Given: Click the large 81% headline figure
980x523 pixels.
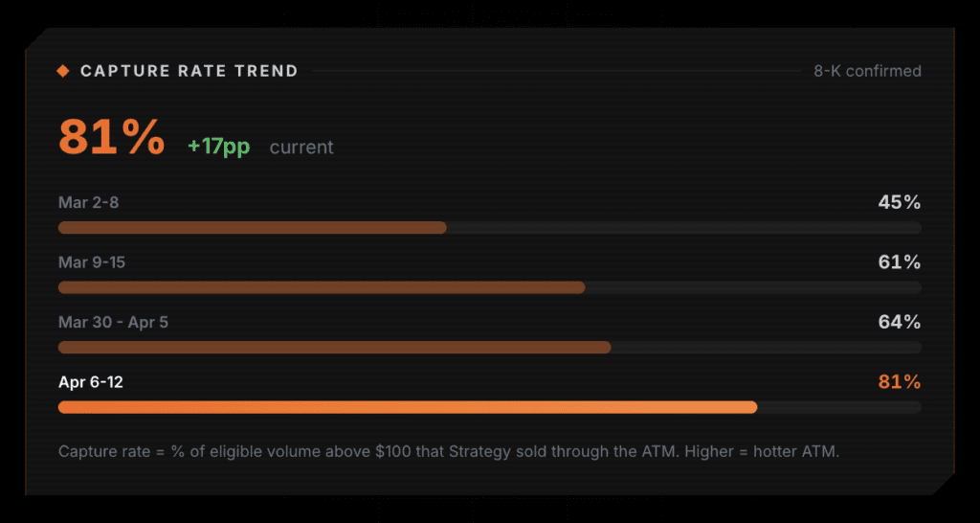Looking at the screenshot, I should [x=112, y=137].
